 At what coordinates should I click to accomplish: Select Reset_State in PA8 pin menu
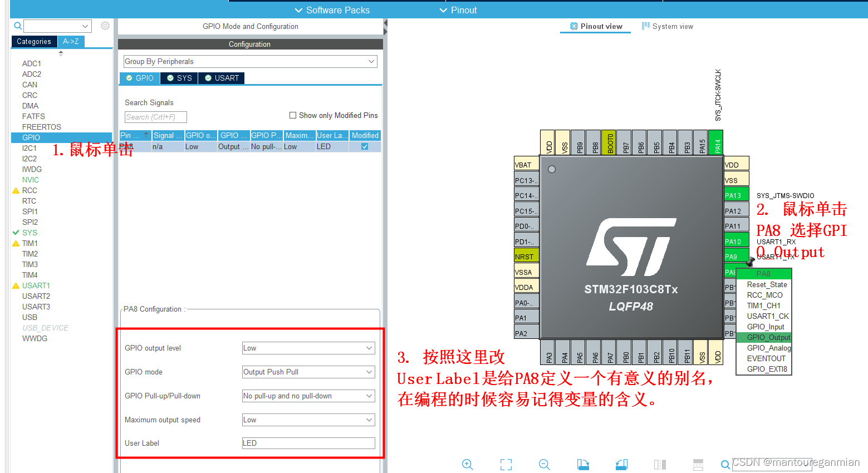point(764,284)
